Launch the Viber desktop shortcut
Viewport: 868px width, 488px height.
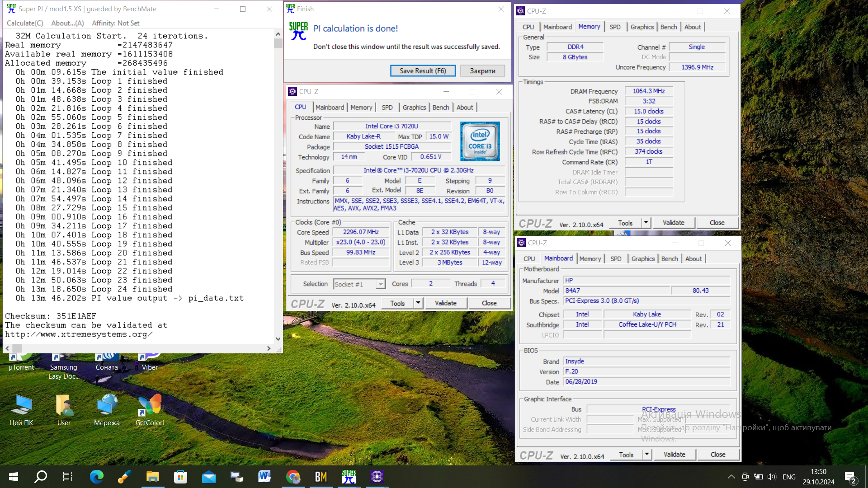[x=150, y=363]
